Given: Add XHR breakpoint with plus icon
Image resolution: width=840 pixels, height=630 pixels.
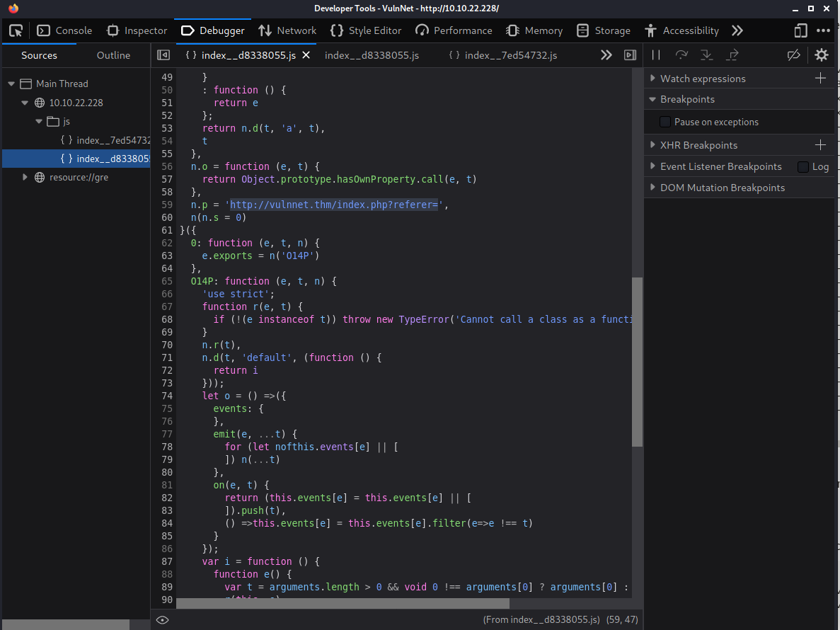Looking at the screenshot, I should coord(820,144).
